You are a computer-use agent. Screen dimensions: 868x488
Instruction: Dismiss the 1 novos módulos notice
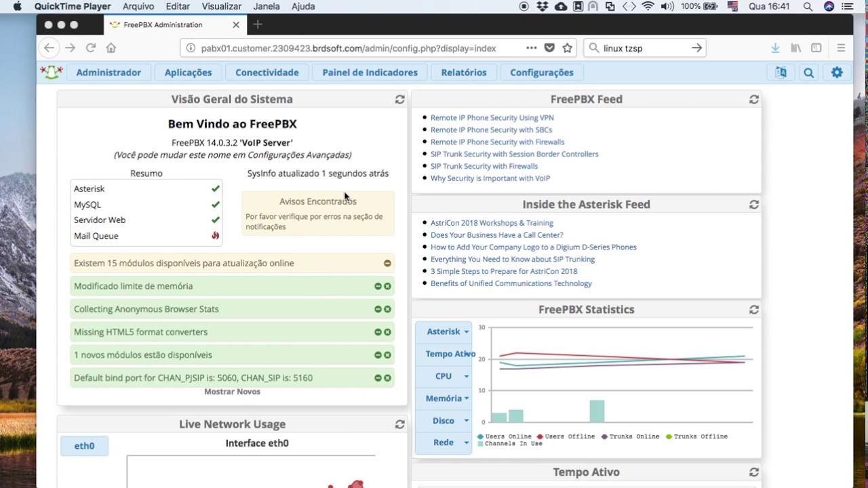tap(387, 355)
